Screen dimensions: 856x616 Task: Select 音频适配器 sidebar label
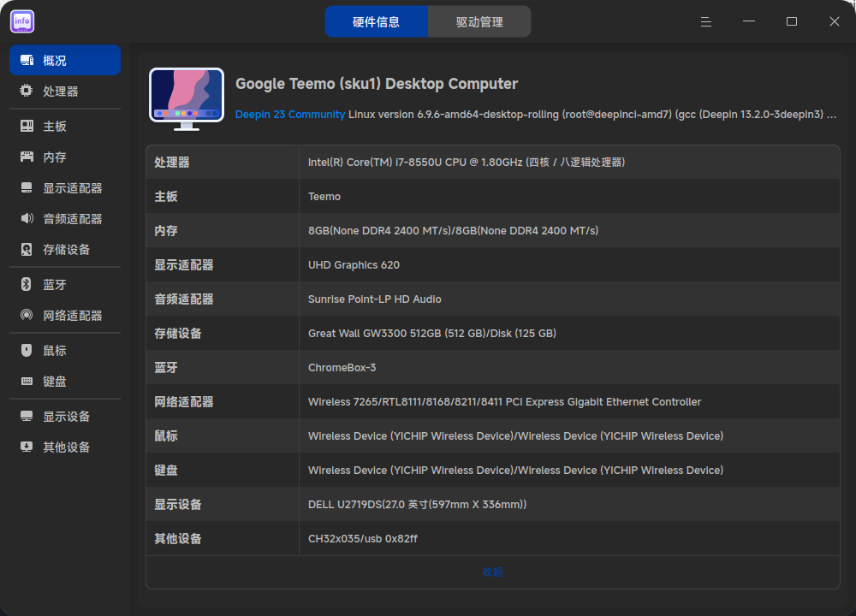pos(73,219)
